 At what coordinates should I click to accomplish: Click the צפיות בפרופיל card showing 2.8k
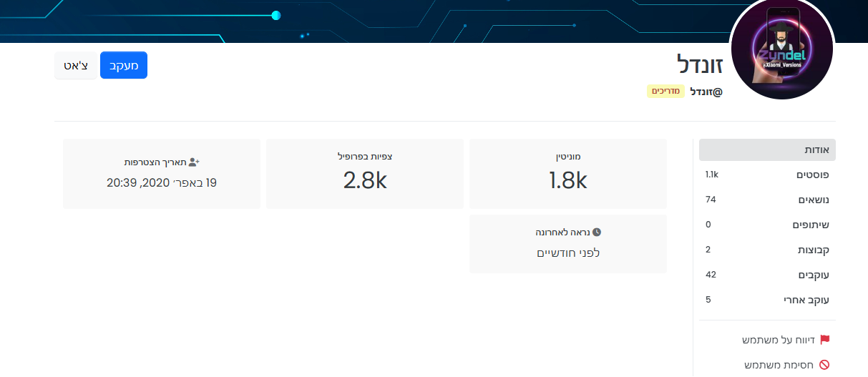coord(365,174)
